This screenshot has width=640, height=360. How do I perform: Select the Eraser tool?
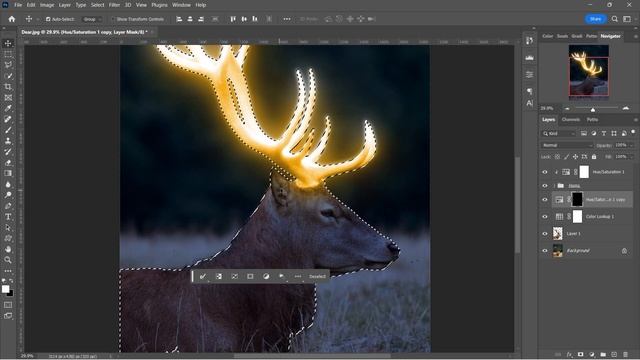point(8,162)
